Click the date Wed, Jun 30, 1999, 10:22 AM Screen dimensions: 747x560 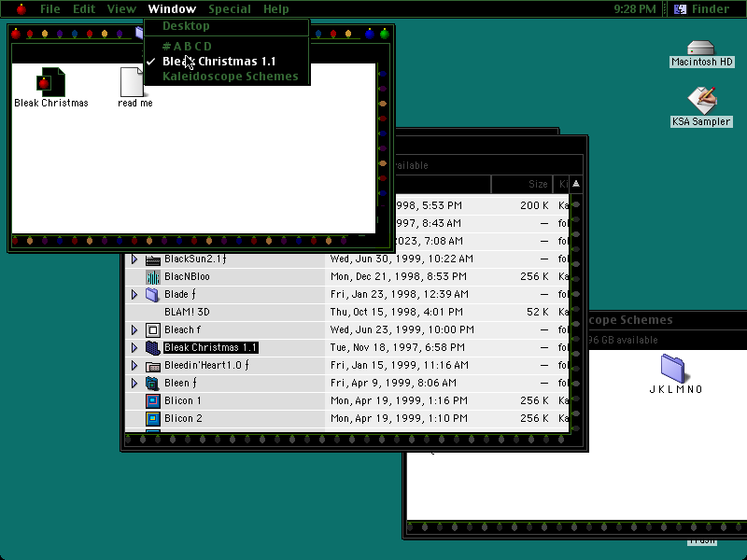[402, 259]
